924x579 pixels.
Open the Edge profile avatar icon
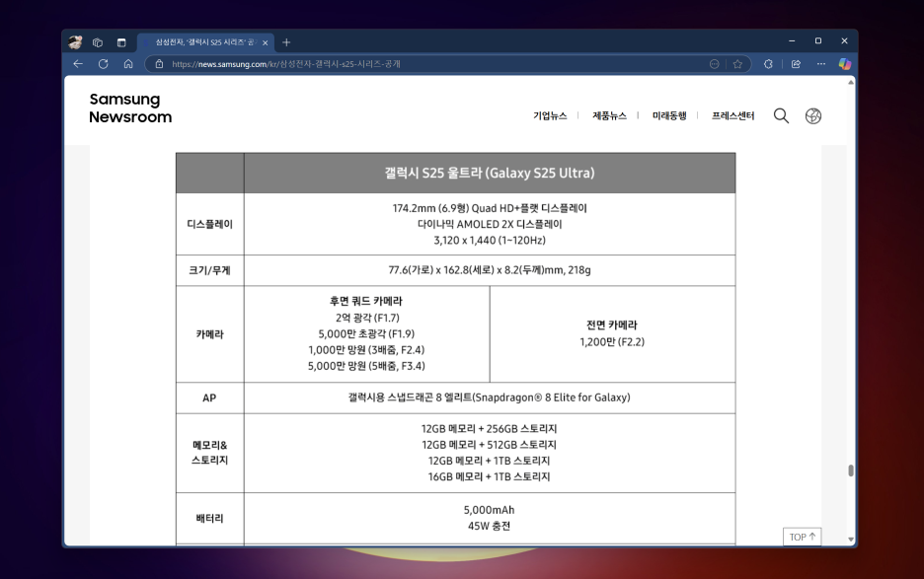click(75, 42)
